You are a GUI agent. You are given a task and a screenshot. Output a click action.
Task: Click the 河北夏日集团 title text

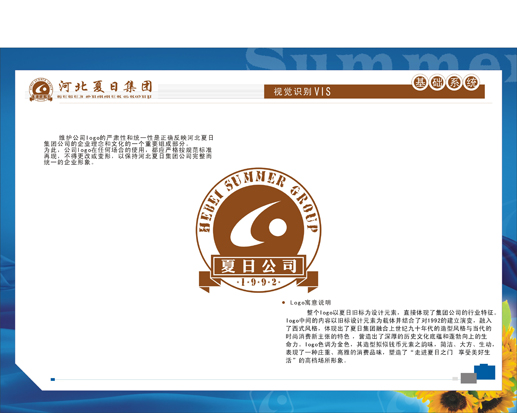click(x=105, y=87)
